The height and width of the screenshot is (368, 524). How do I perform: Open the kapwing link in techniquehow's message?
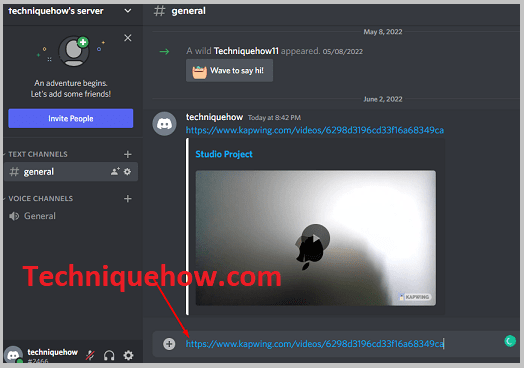(314, 130)
